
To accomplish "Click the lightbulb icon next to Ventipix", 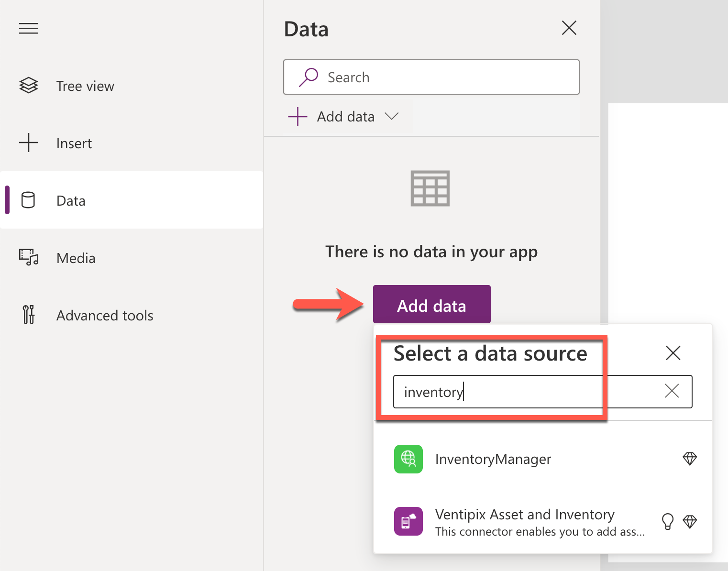I will click(x=668, y=522).
